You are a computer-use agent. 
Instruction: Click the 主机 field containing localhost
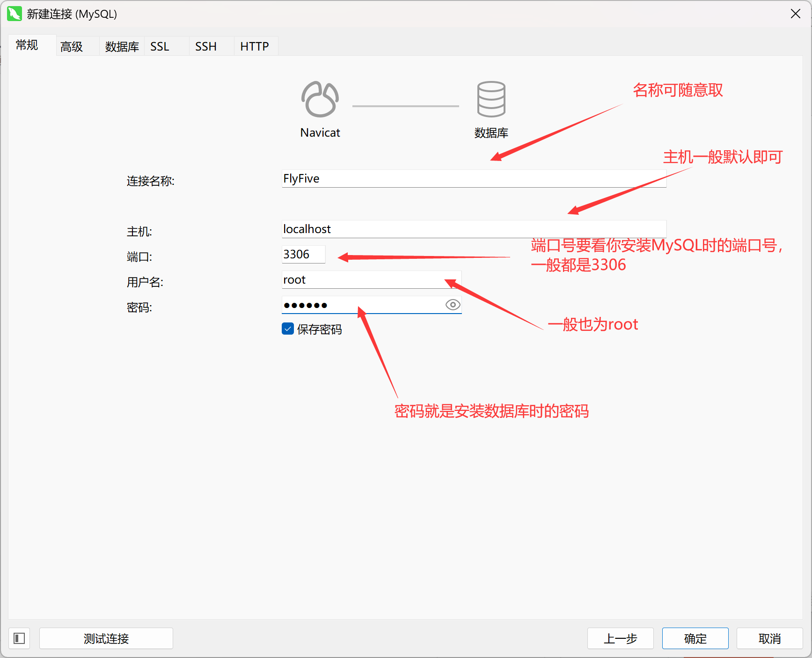[474, 229]
